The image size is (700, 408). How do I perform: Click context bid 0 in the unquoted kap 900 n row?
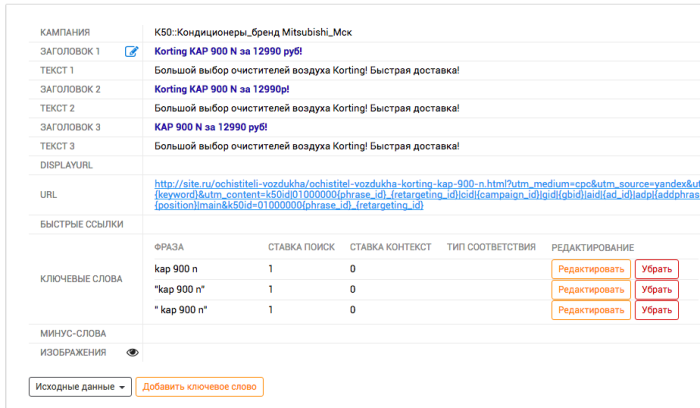click(x=353, y=269)
